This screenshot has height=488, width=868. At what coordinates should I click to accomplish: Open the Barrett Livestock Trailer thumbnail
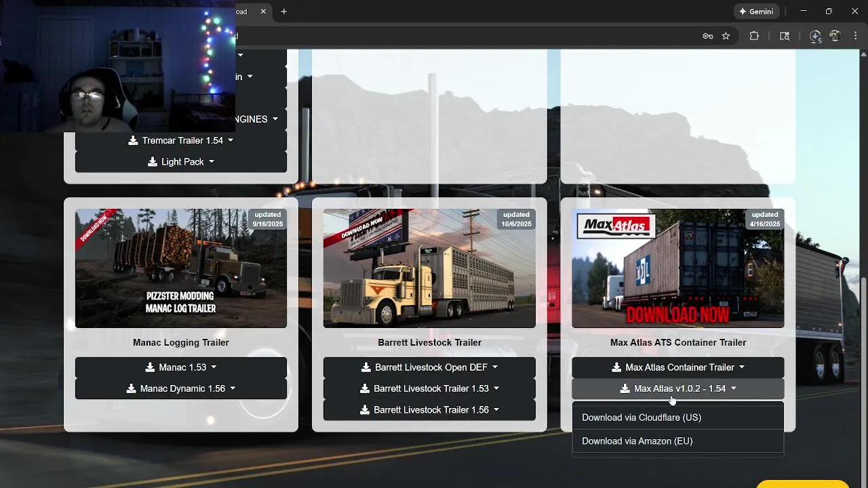coord(429,268)
